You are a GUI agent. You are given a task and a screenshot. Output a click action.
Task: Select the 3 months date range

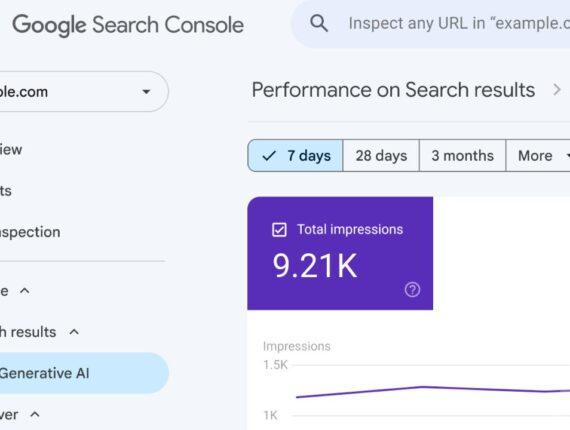pyautogui.click(x=462, y=156)
